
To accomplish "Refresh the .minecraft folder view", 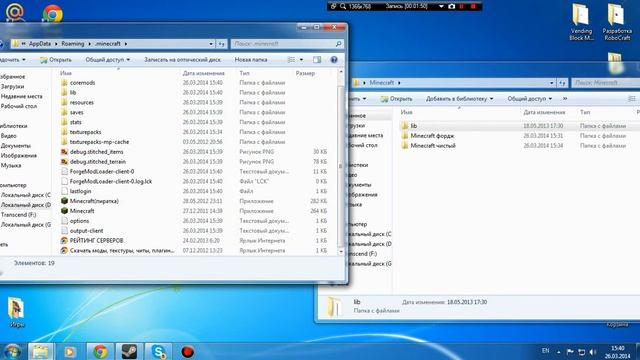I will pos(221,44).
